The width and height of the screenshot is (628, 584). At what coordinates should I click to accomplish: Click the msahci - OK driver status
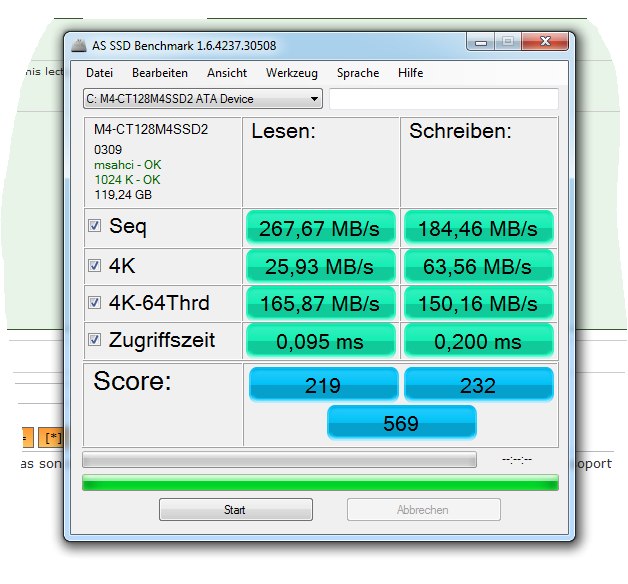tap(127, 165)
